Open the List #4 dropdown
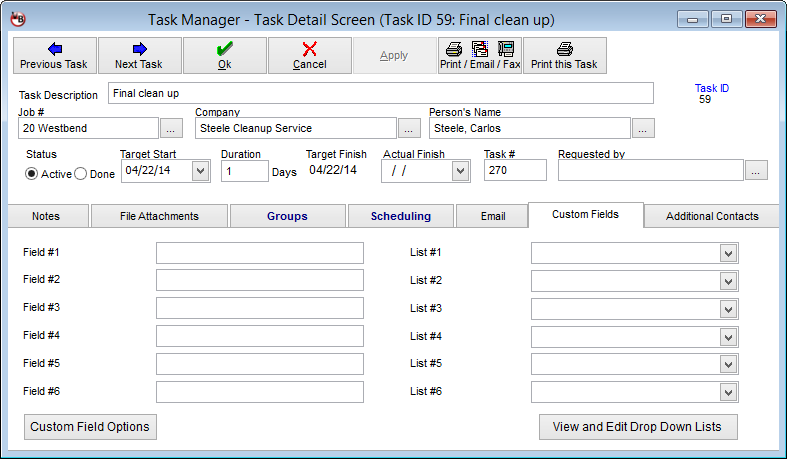This screenshot has width=787, height=459. coord(728,336)
